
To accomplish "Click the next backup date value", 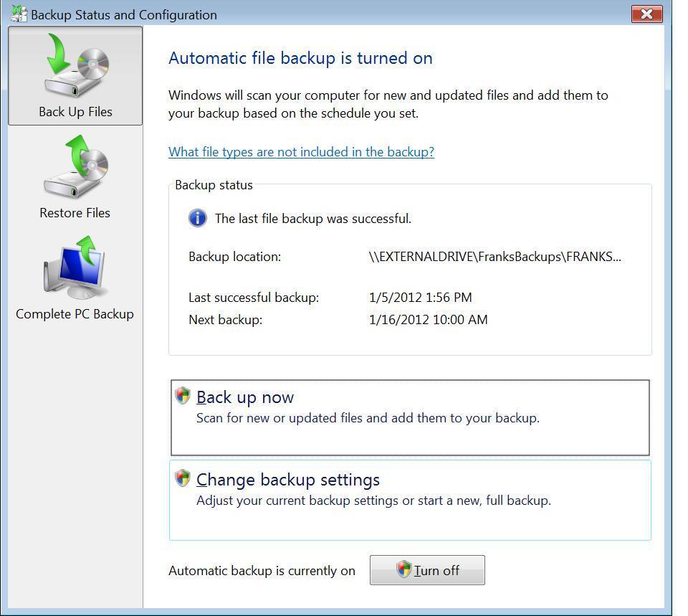I will [x=429, y=320].
